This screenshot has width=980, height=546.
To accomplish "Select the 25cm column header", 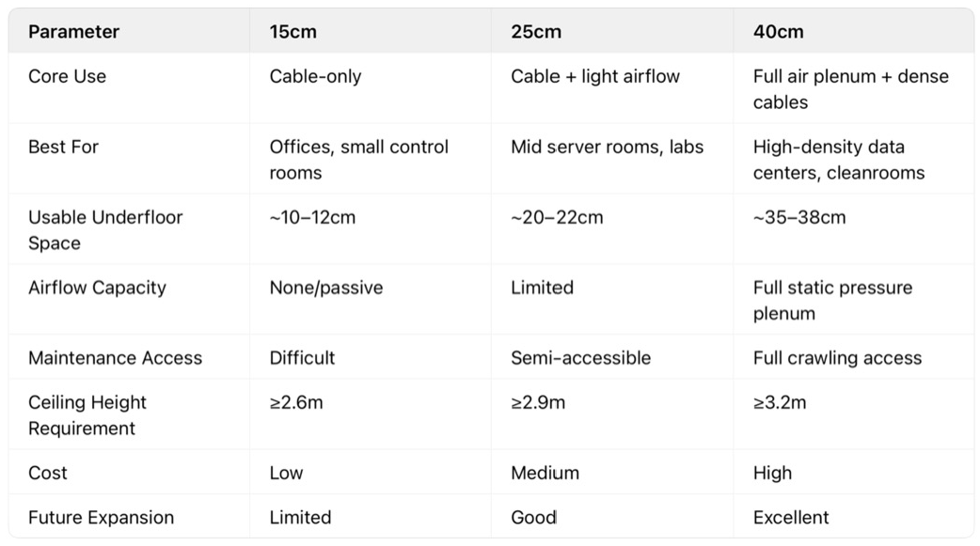I will tap(536, 31).
